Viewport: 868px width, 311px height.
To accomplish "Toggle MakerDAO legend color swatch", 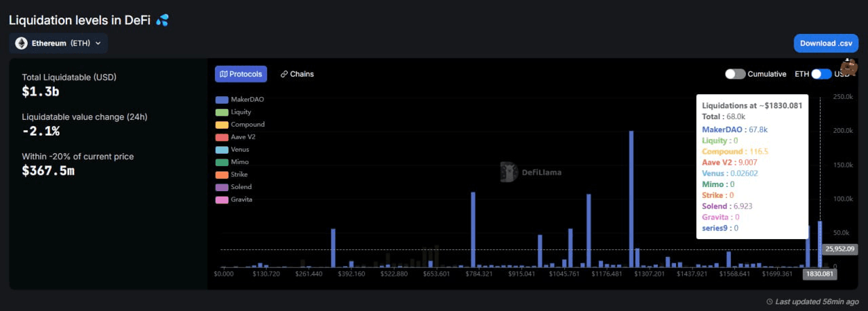I will point(221,100).
